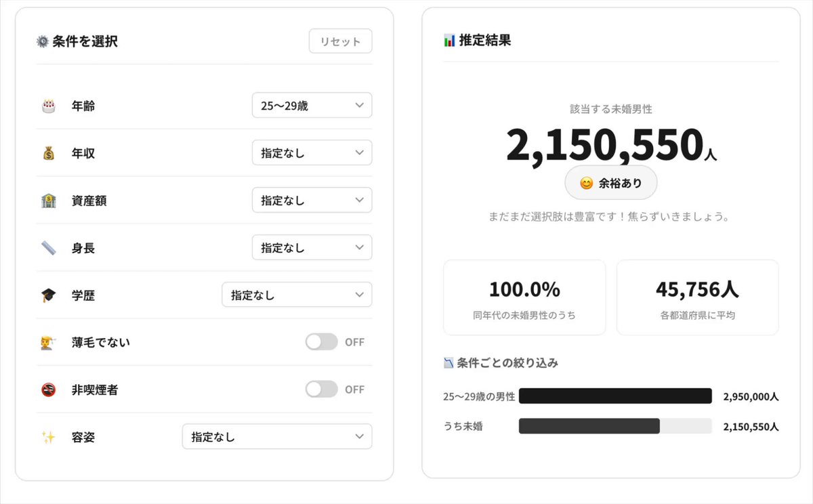Click the 余裕あり status badge
This screenshot has height=504, width=813.
coord(611,183)
